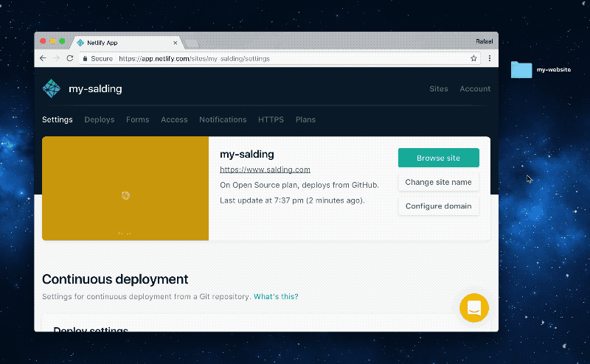Follow the www.salding.com link
This screenshot has height=364, width=590.
coord(265,169)
